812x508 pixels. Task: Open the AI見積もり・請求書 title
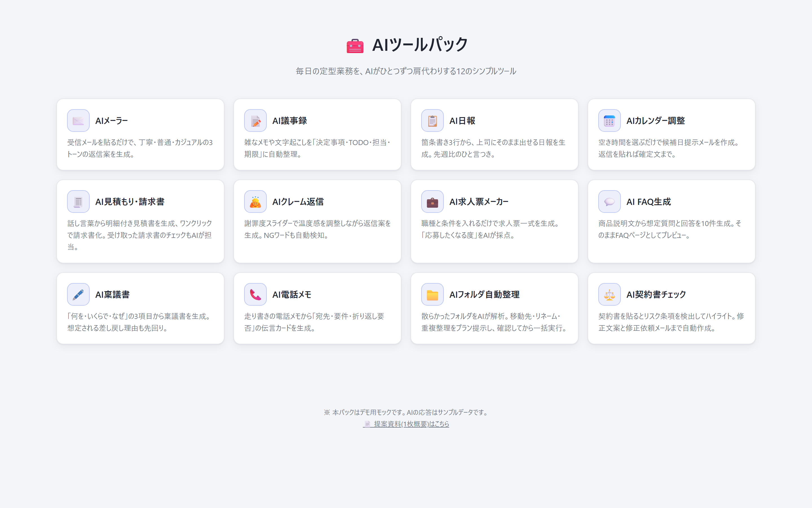click(130, 202)
